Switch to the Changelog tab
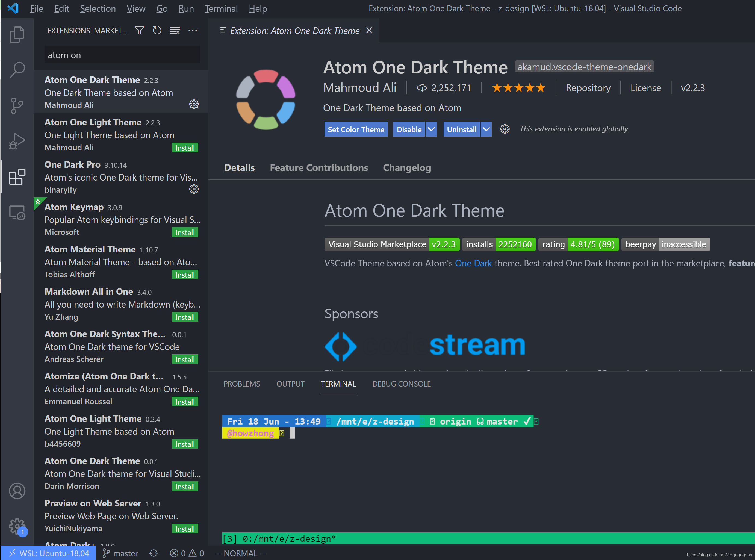 click(x=407, y=168)
